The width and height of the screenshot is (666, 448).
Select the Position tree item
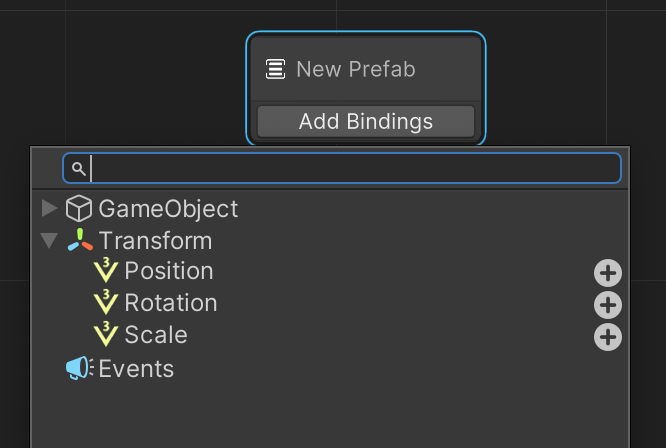169,271
